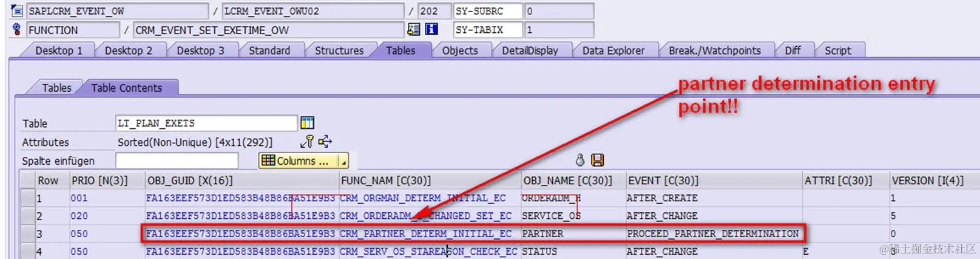Click the OBJ_GUID [X(16)] column header

[x=242, y=181]
